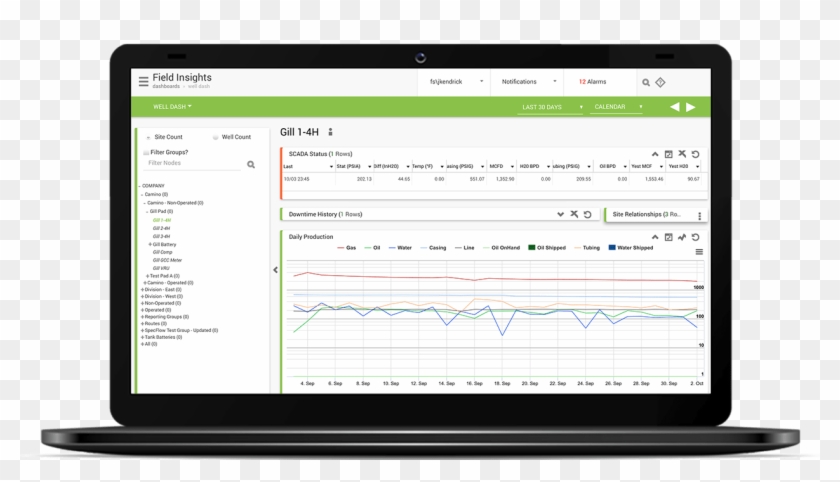Click the Filter Nodes input field
The height and width of the screenshot is (482, 840).
pos(192,163)
